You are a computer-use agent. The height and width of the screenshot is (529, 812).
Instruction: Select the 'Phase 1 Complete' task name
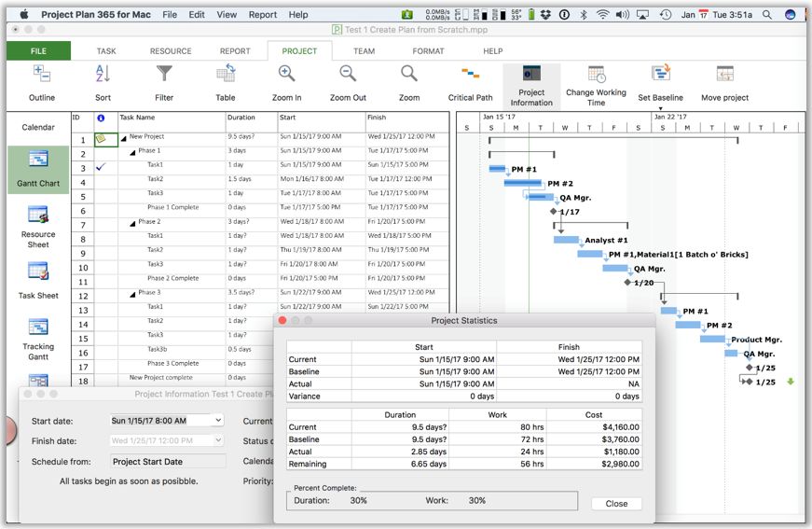click(x=173, y=207)
